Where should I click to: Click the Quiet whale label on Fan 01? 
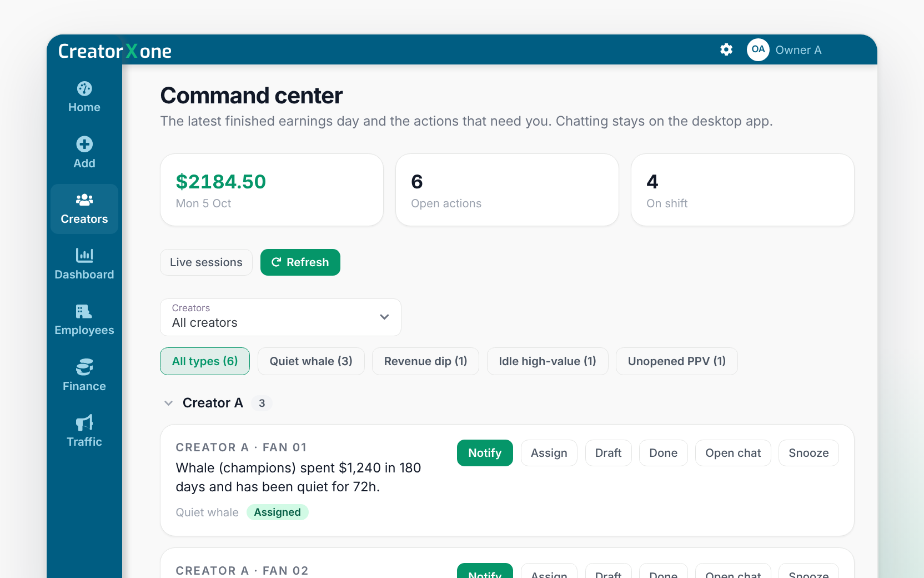tap(207, 512)
